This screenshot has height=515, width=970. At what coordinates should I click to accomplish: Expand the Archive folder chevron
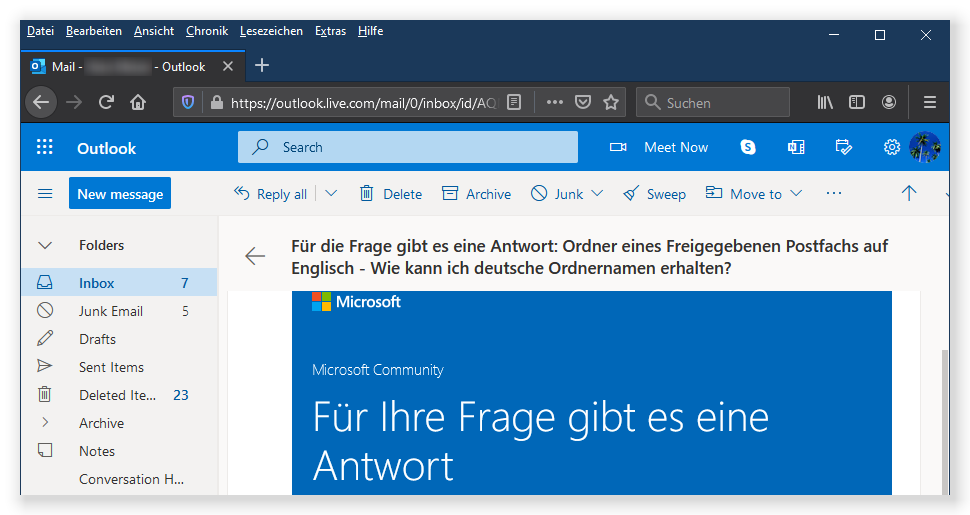click(x=45, y=422)
